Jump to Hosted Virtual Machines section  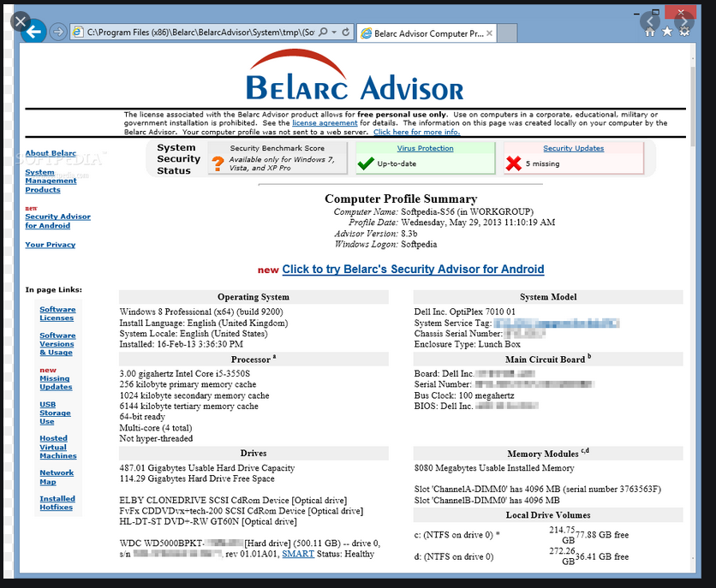pos(58,447)
